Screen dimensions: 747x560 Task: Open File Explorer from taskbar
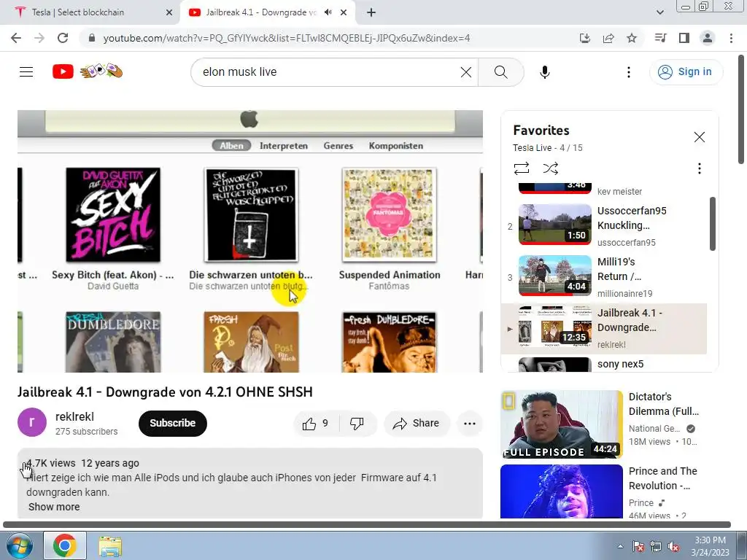110,545
